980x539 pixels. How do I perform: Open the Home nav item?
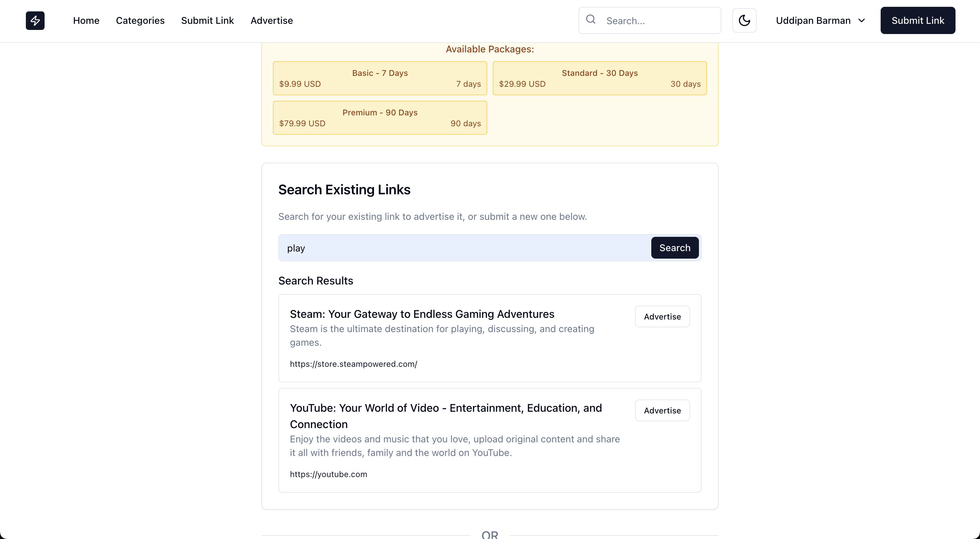pyautogui.click(x=86, y=20)
